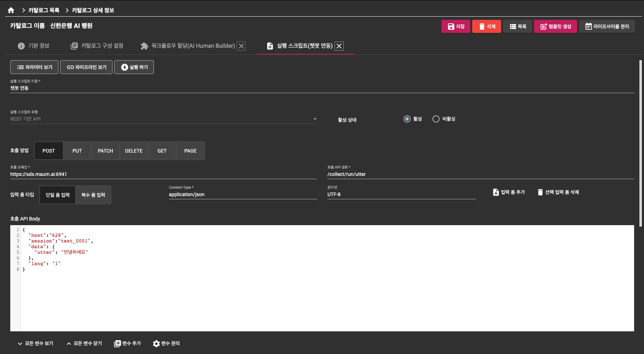This screenshot has width=644, height=354.
Task: Click 입력 폼 추가 add form icon
Action: pos(496,192)
